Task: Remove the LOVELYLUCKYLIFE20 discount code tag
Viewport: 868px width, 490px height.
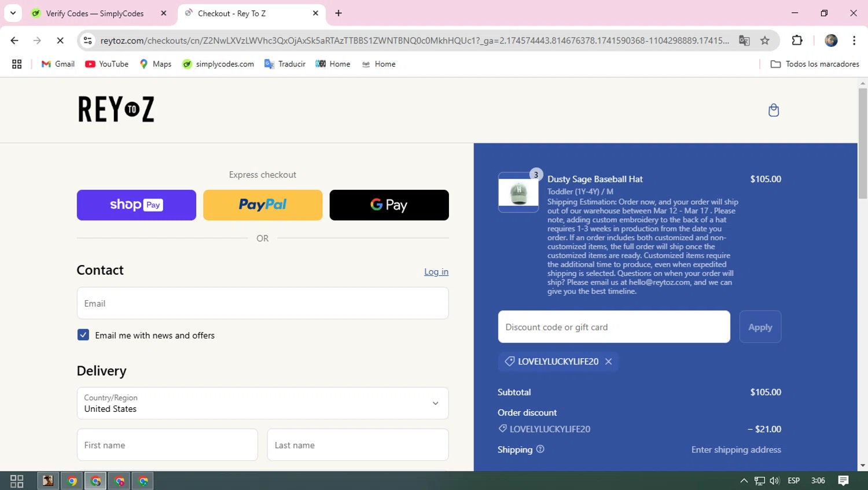Action: tap(608, 362)
